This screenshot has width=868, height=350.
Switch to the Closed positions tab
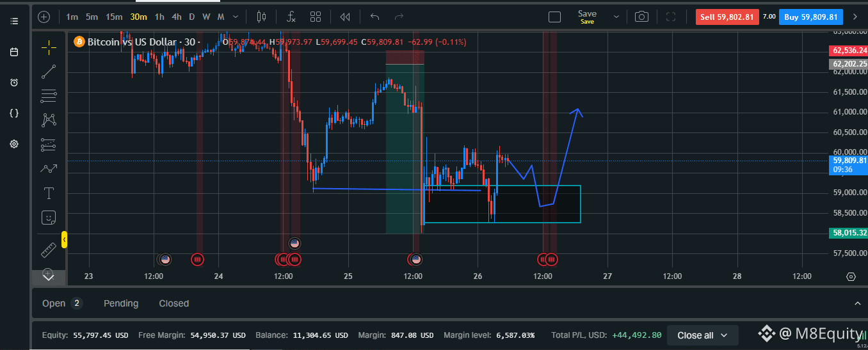coord(174,303)
